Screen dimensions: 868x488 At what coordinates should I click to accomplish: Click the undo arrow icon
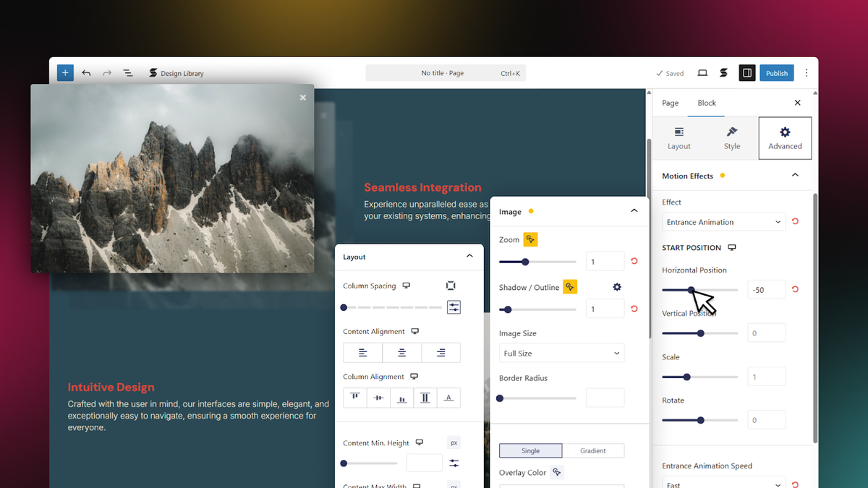pyautogui.click(x=86, y=72)
